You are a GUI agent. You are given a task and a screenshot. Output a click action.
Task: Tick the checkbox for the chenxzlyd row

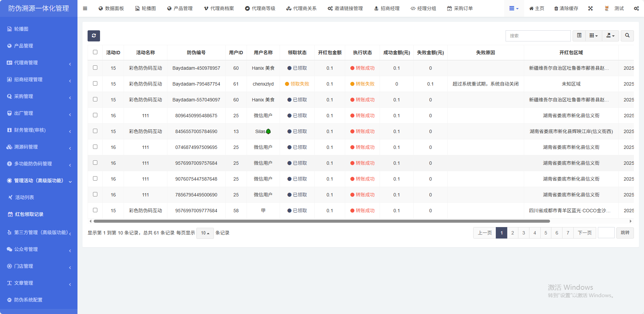(x=95, y=84)
